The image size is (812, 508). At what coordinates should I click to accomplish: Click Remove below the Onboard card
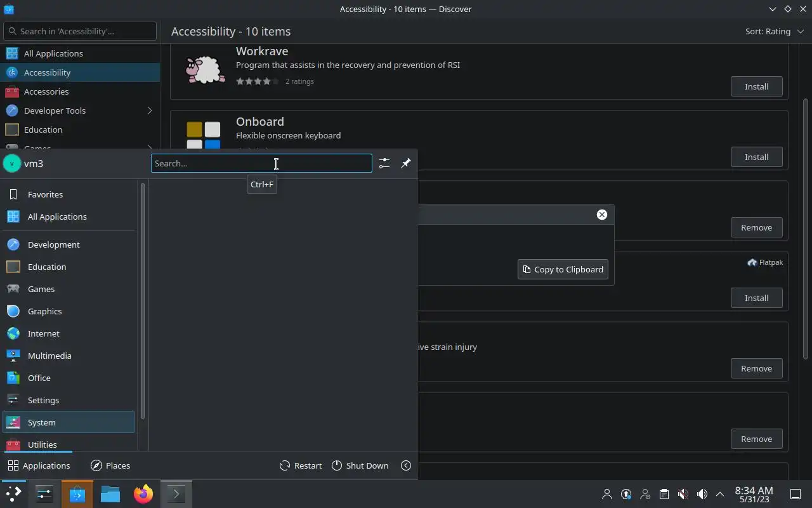pyautogui.click(x=756, y=227)
